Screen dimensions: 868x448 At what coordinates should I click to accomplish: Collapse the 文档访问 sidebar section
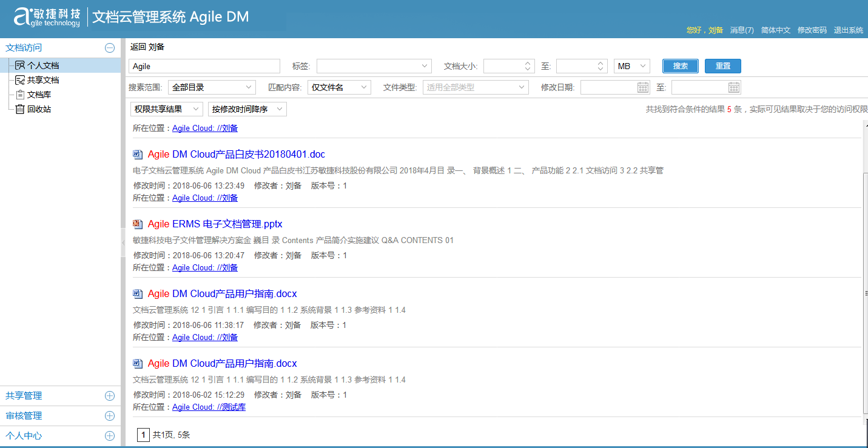point(110,48)
